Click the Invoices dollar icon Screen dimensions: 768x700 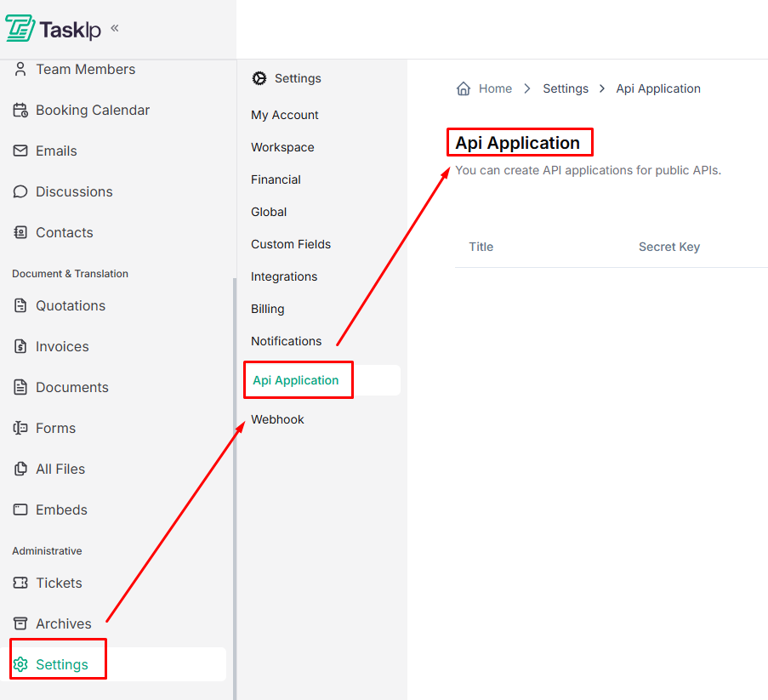click(x=20, y=346)
